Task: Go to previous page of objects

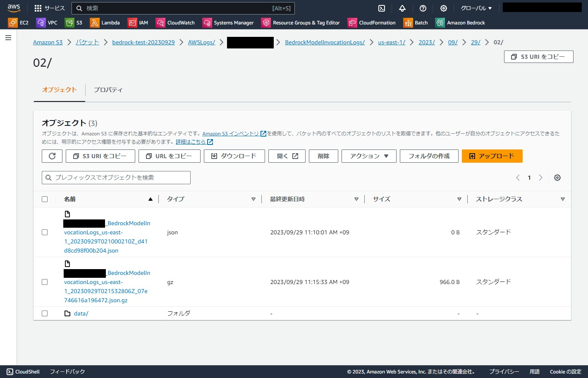Action: pos(518,178)
